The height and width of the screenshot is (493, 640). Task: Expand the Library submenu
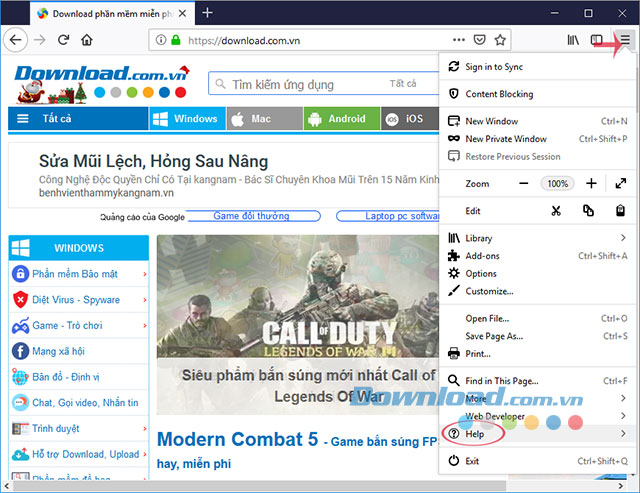click(x=537, y=238)
